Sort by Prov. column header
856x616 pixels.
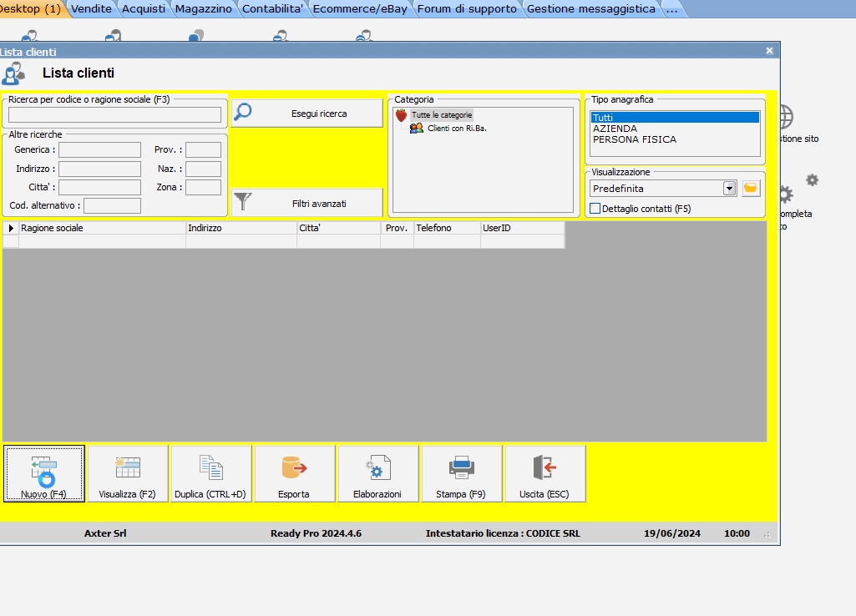398,228
